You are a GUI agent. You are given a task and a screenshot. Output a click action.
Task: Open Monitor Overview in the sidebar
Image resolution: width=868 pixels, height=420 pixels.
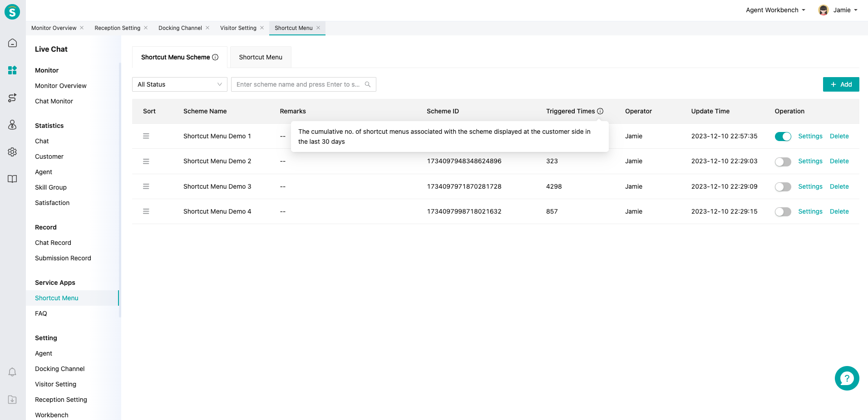(60, 86)
